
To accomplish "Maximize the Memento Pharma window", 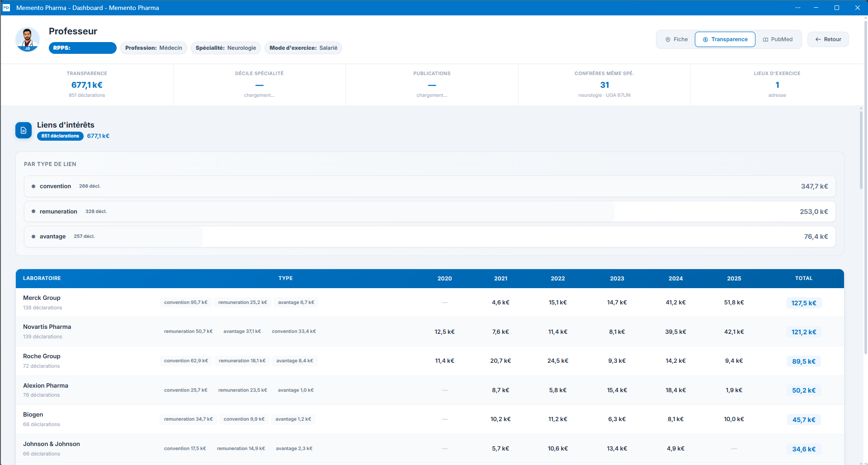I will (x=837, y=8).
